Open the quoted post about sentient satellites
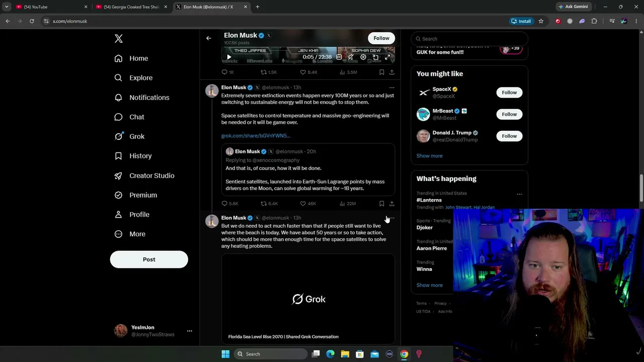Image resolution: width=644 pixels, height=362 pixels. point(308,169)
